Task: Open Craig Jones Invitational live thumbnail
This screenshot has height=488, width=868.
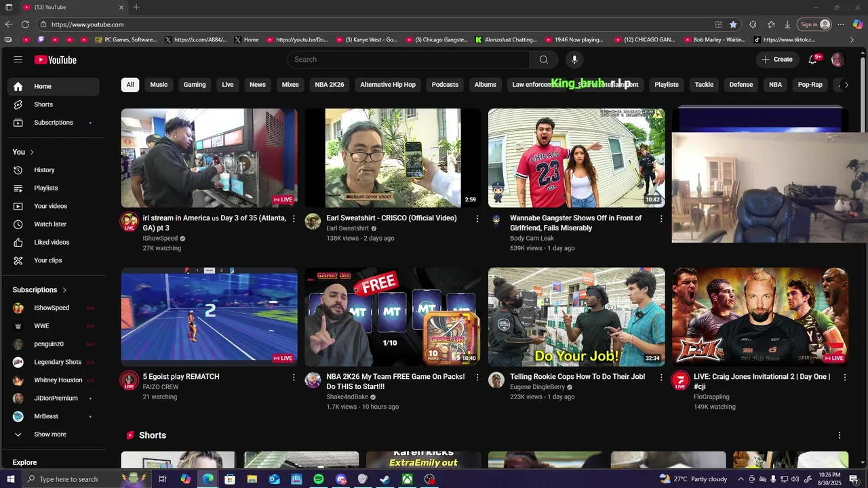Action: pyautogui.click(x=760, y=317)
